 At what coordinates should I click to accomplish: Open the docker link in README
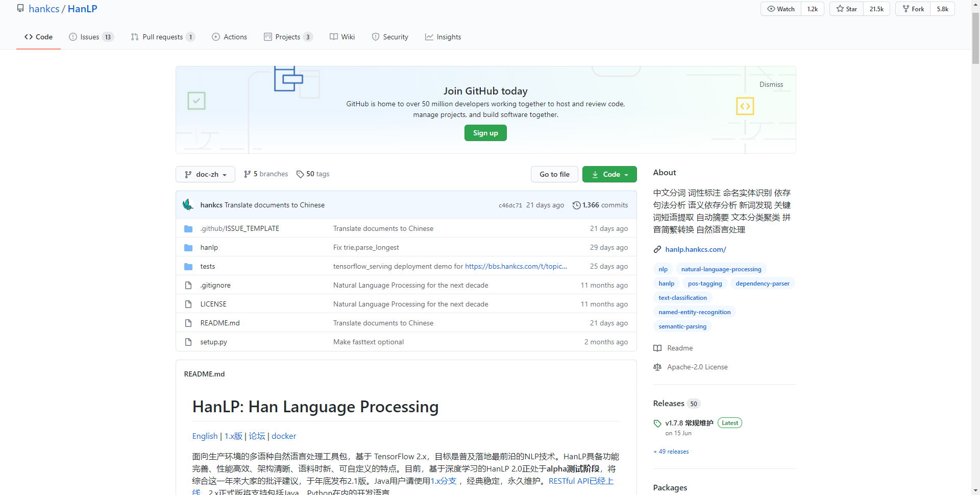pos(284,436)
